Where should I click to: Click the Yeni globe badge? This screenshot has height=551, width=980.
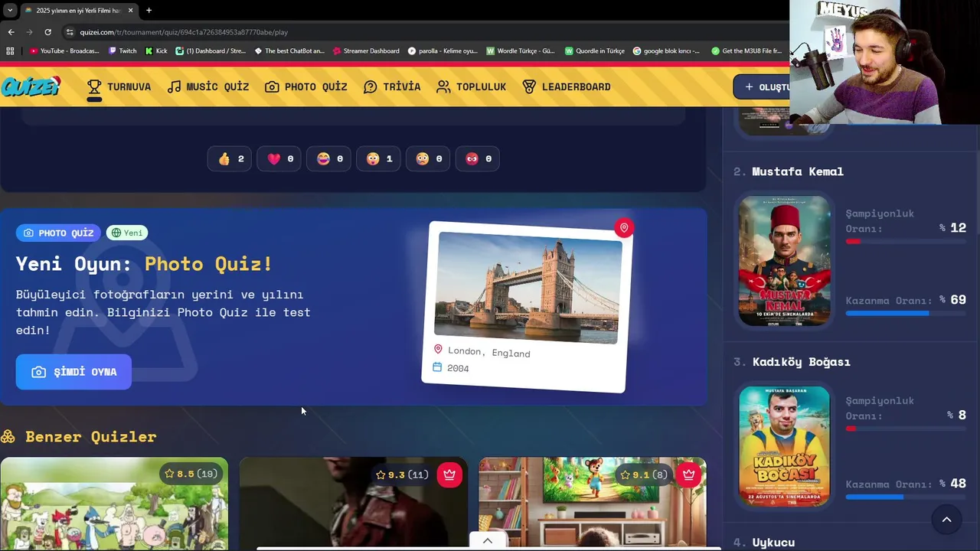[x=127, y=233]
